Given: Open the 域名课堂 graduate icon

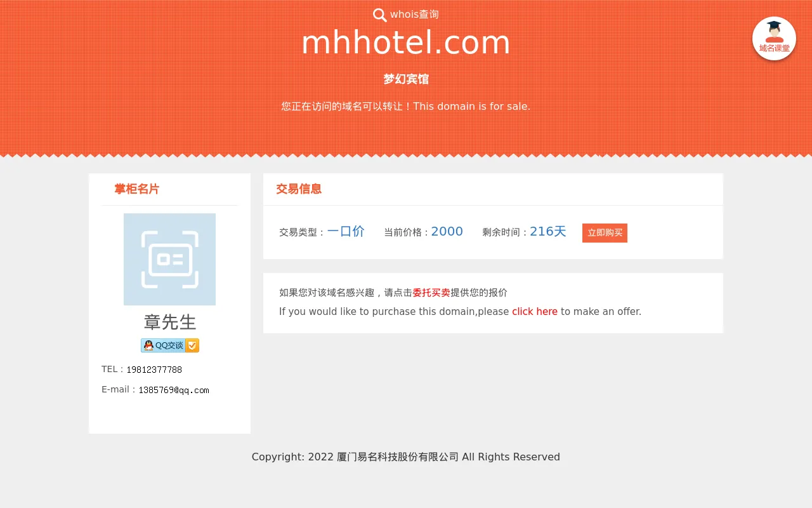Looking at the screenshot, I should (774, 38).
